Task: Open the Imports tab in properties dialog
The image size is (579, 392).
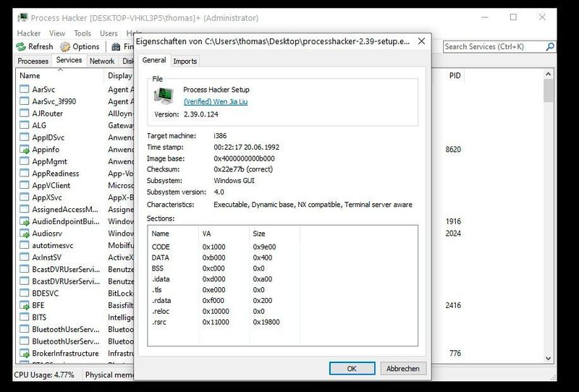Action: [185, 61]
